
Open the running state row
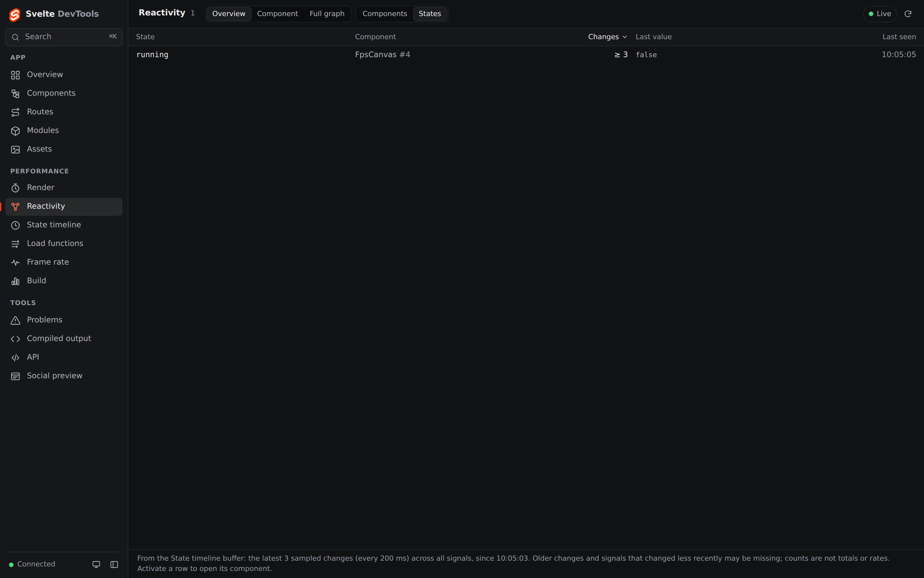coord(526,55)
